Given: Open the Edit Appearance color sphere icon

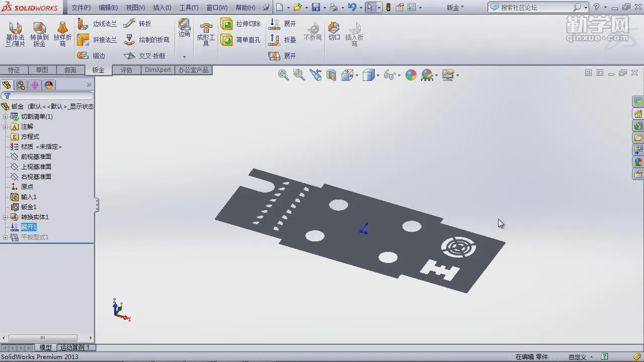Looking at the screenshot, I should coord(411,75).
